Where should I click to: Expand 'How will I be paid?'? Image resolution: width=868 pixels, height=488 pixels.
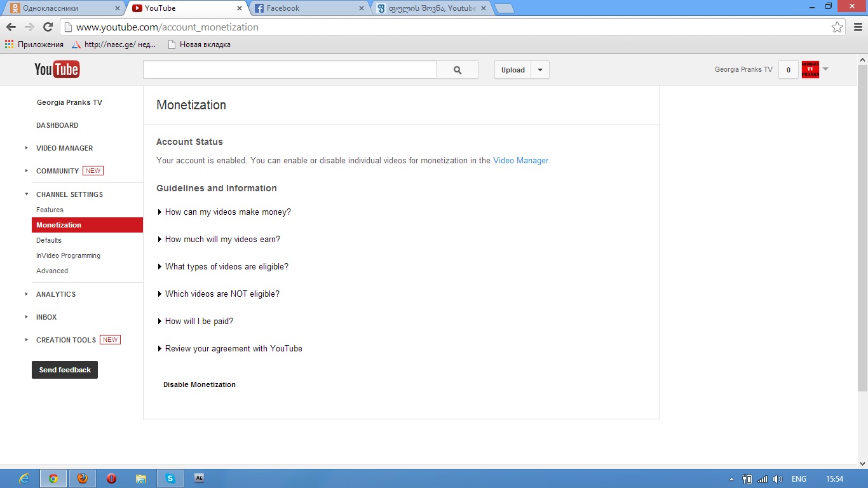tap(195, 321)
